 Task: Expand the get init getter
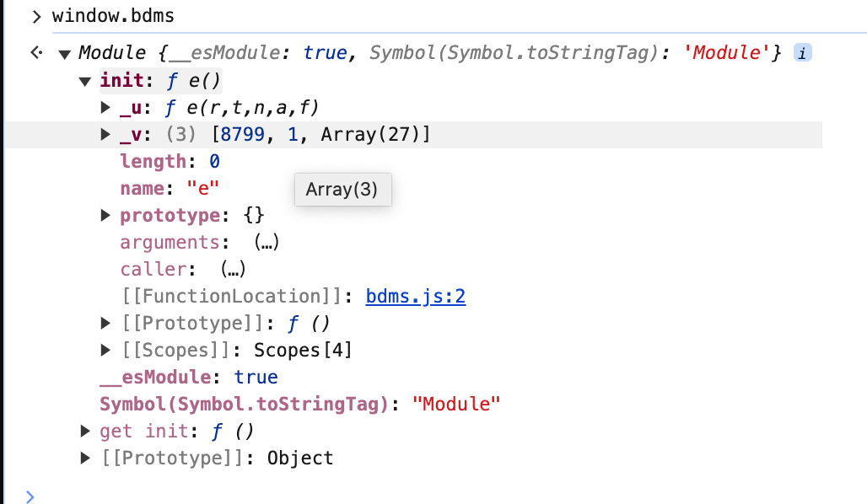click(x=84, y=431)
